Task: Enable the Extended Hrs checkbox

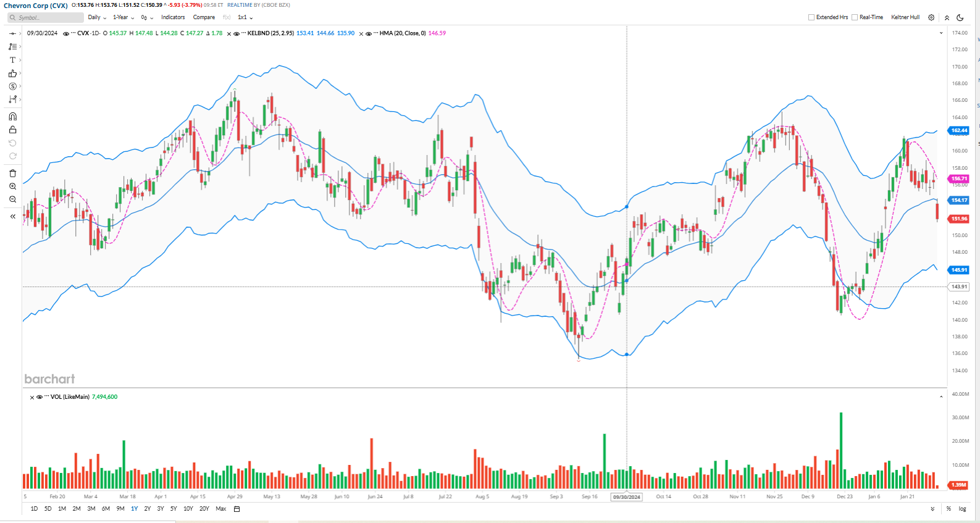Action: [811, 17]
